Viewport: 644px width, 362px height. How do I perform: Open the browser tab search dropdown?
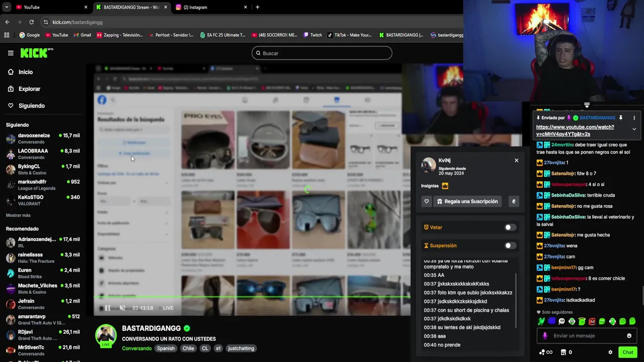pos(6,7)
